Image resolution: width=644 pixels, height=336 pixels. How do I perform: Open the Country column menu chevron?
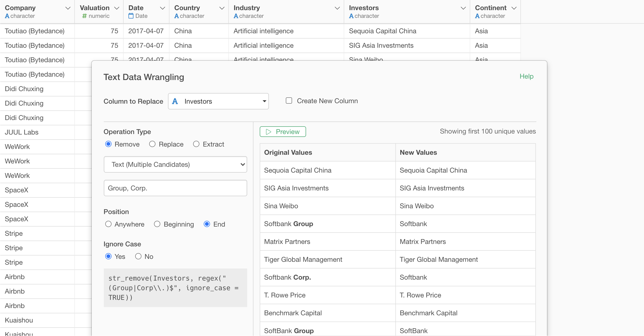tap(222, 8)
